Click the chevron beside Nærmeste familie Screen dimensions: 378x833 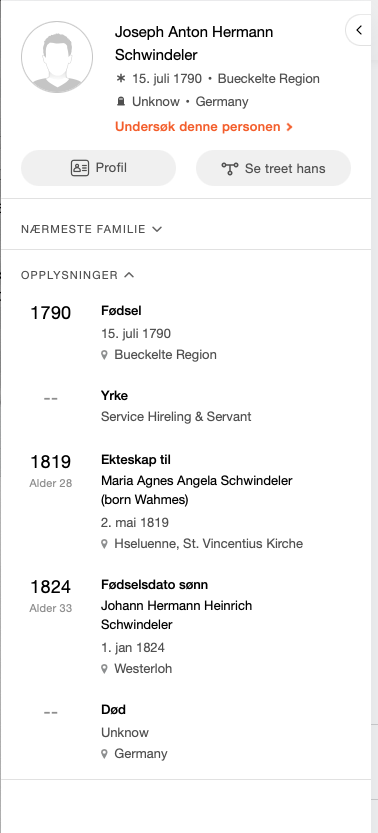tap(157, 229)
